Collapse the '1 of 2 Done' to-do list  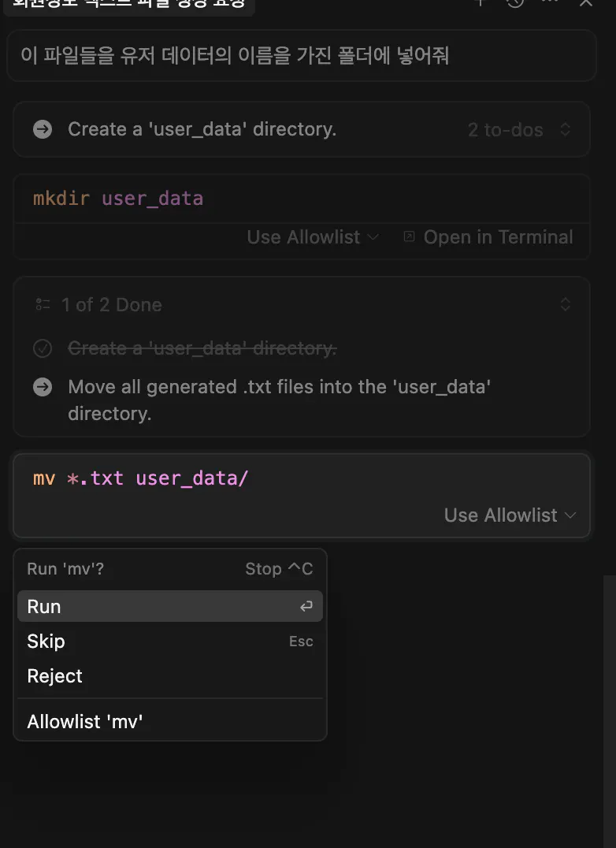click(565, 305)
